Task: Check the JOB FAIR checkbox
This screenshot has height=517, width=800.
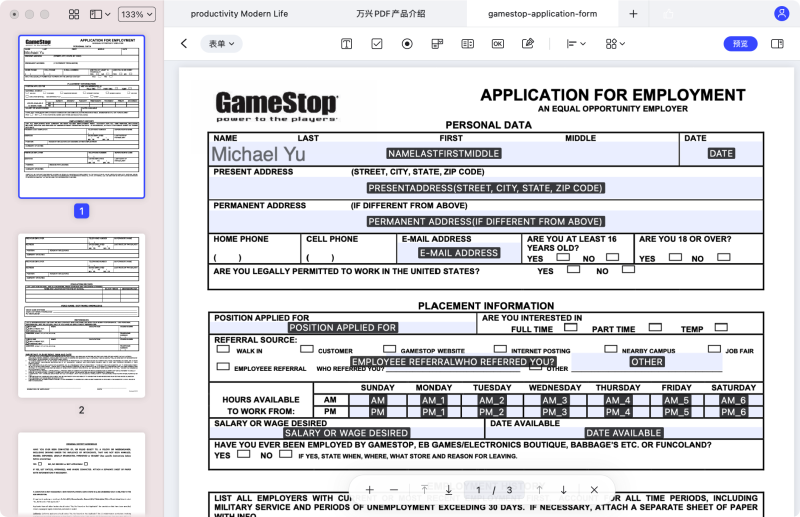Action: [714, 350]
